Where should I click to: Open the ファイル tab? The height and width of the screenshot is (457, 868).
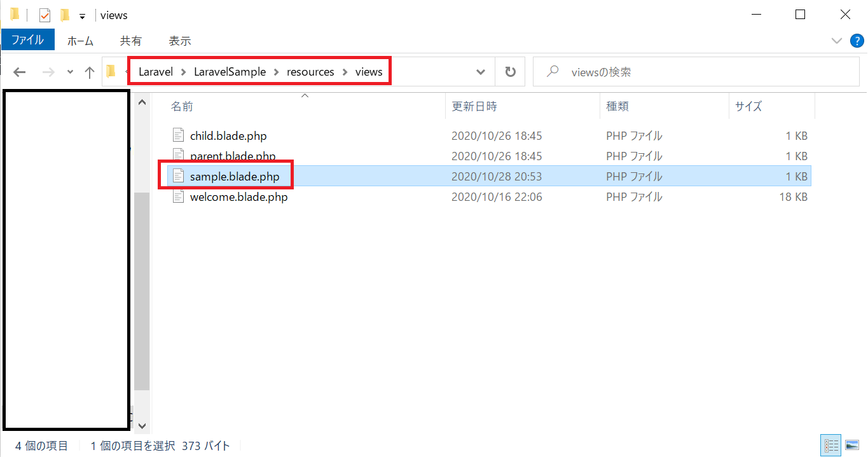click(27, 40)
